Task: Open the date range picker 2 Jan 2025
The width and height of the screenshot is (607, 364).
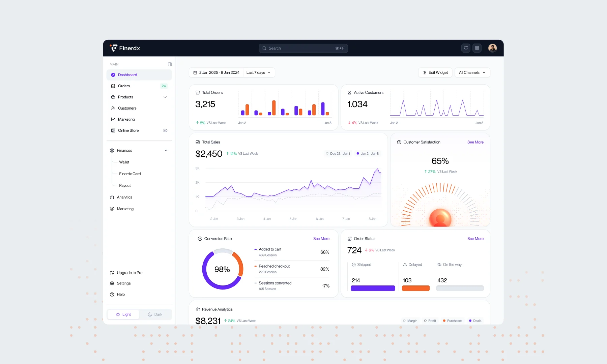Action: click(x=216, y=72)
